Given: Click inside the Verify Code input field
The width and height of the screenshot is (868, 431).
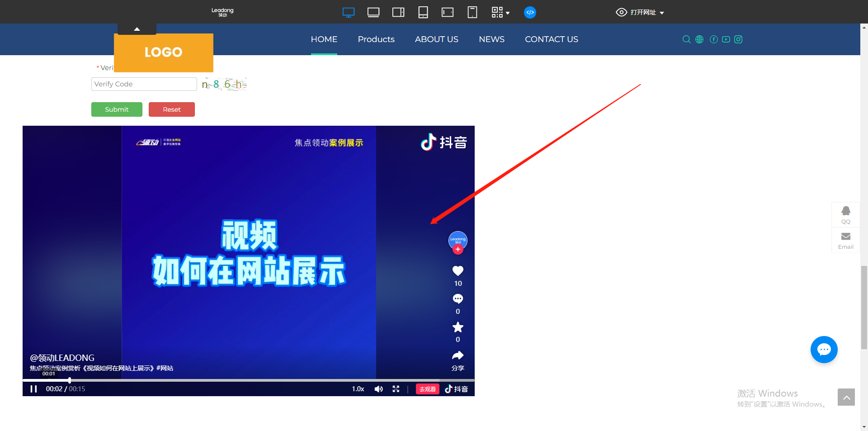Looking at the screenshot, I should coord(144,84).
